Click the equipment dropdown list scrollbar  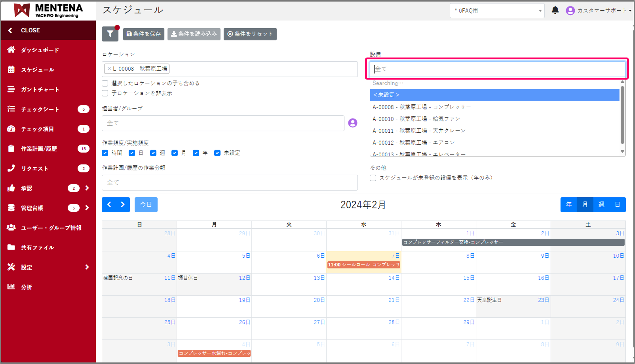tap(622, 115)
